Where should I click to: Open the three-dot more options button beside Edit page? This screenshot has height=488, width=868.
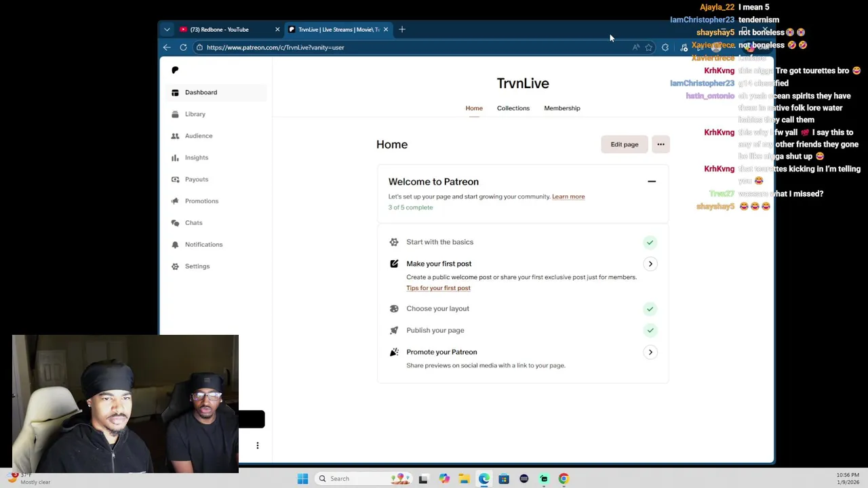click(x=660, y=144)
